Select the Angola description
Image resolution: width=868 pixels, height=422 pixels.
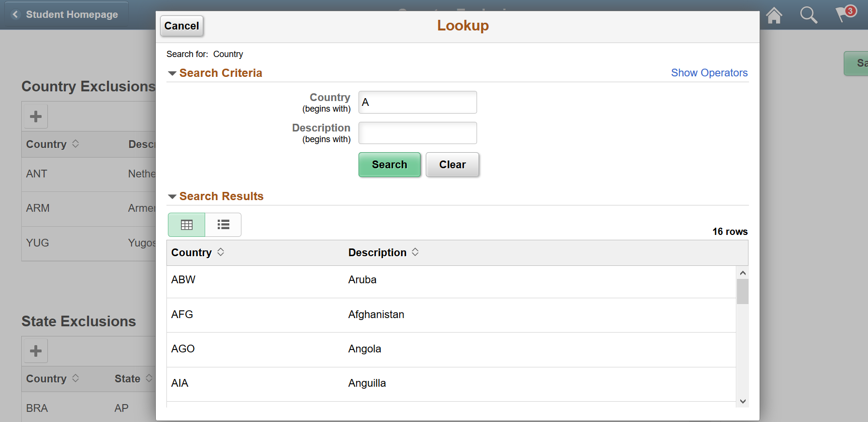tap(365, 349)
